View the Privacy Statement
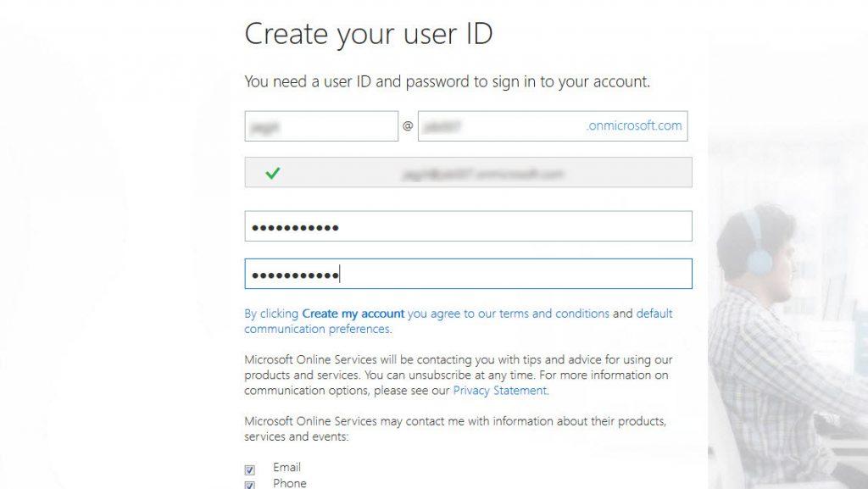Screen dimensions: 868x489 click(x=500, y=390)
